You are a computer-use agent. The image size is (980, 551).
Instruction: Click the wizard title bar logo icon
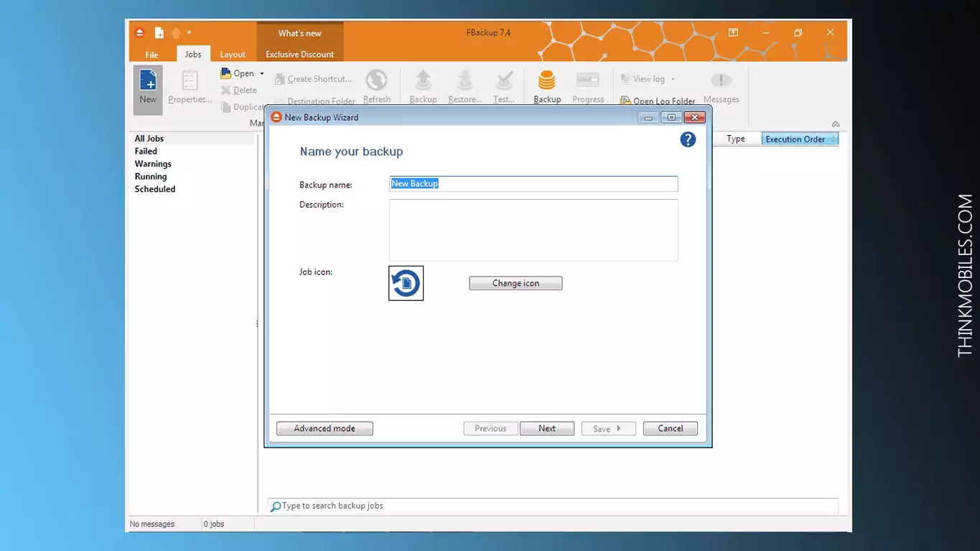276,117
